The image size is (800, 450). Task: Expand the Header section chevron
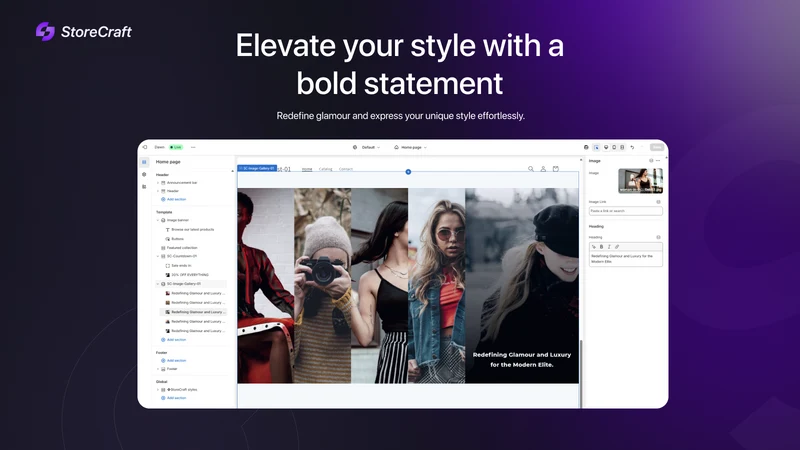[x=158, y=191]
